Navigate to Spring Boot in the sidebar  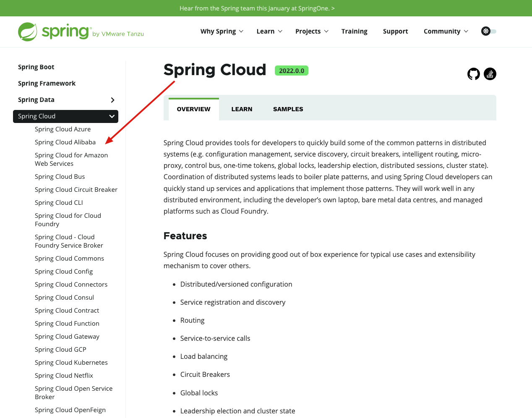pos(36,67)
